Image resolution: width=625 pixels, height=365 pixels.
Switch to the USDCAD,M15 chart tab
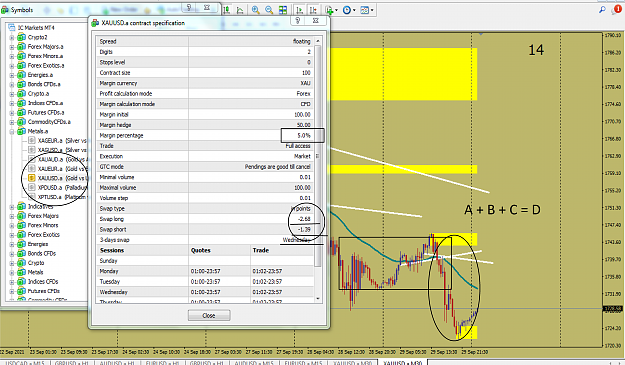[25, 362]
